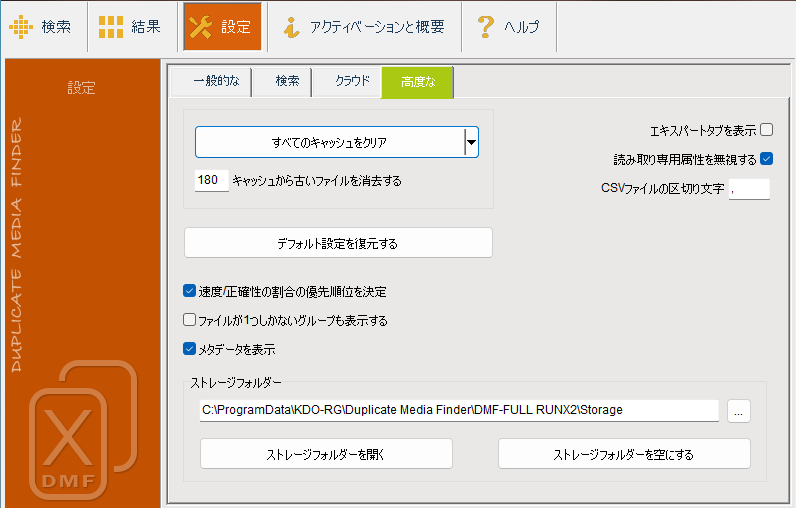This screenshot has height=508, width=796.
Task: Click the CSVファイルの区切り文字 label
Action: pyautogui.click(x=662, y=188)
